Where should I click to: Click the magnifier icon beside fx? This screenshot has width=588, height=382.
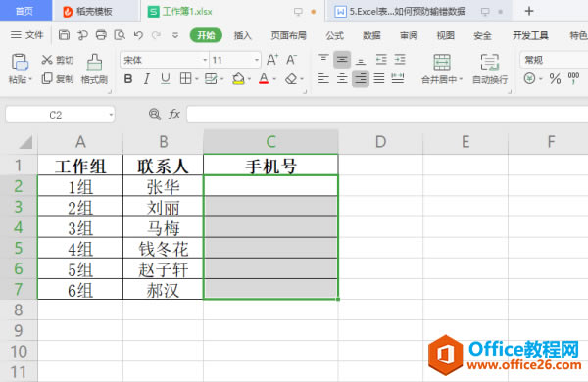click(x=155, y=114)
